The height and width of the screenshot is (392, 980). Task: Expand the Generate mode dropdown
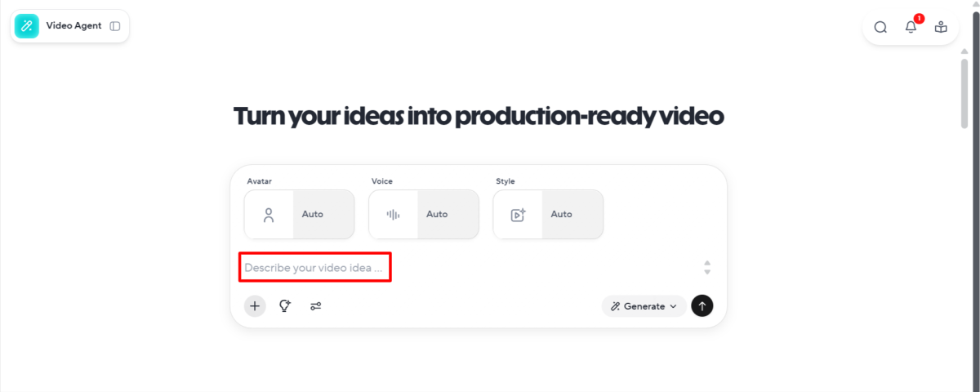tap(644, 306)
